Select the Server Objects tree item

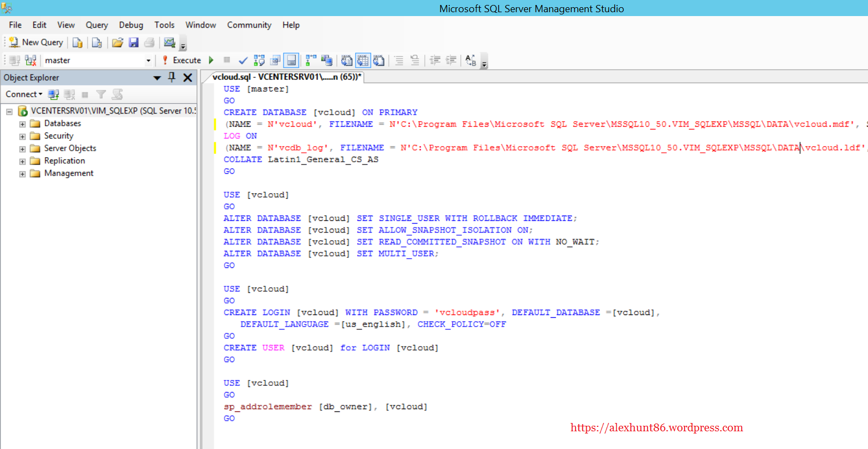tap(70, 148)
